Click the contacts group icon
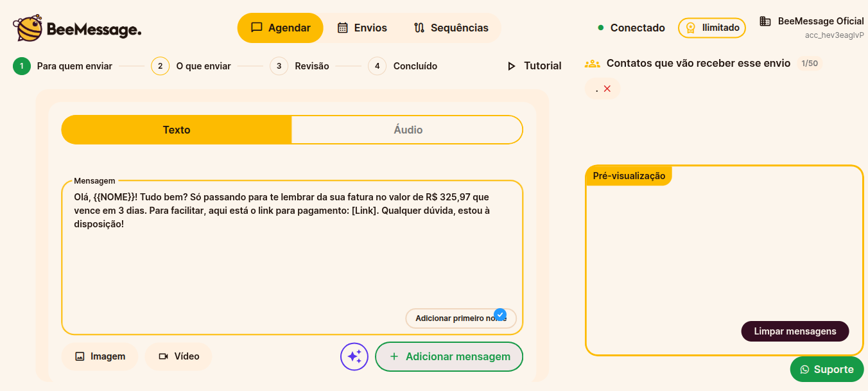 pyautogui.click(x=592, y=64)
